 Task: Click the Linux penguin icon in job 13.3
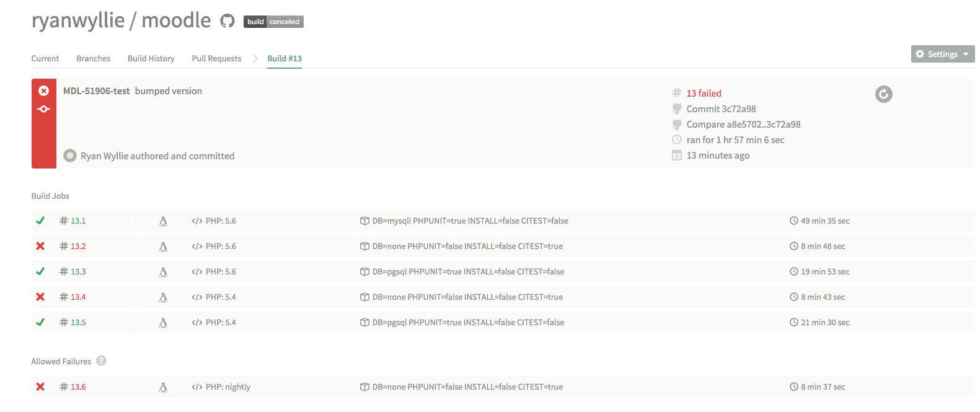(x=163, y=272)
